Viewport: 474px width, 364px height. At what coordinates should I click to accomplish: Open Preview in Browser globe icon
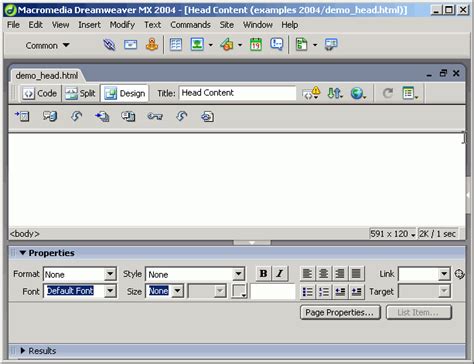[358, 93]
